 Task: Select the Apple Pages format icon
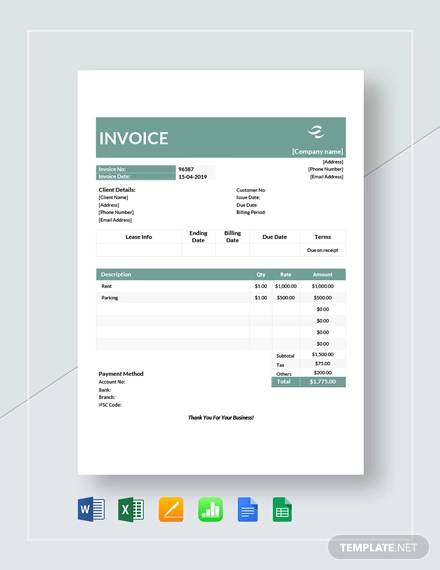point(171,509)
